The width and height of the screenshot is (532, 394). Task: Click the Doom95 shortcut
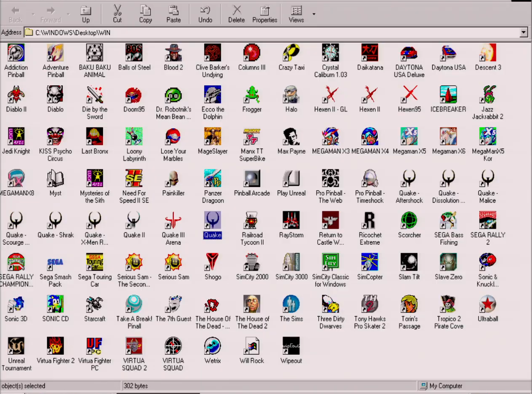click(134, 95)
